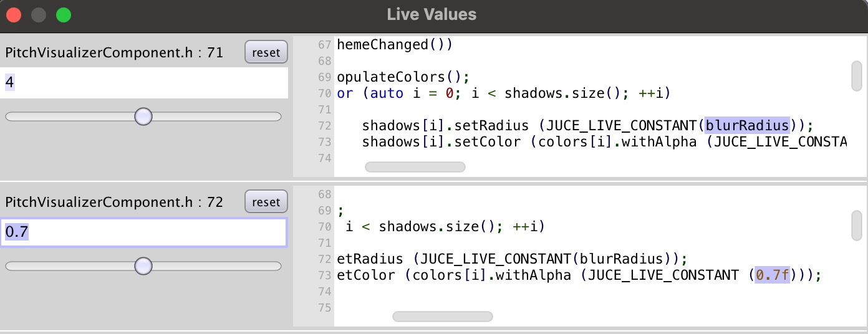The image size is (868, 334).
Task: Click the highlighted 0.7f constant in lower code
Action: tap(772, 275)
